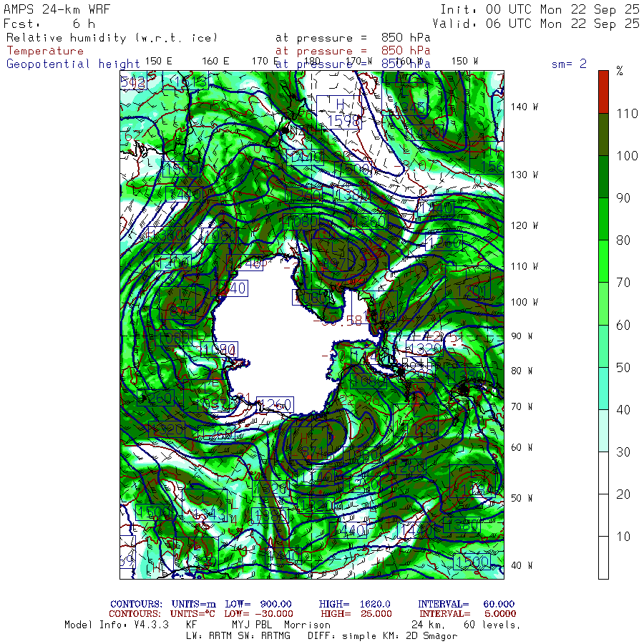Image resolution: width=644 pixels, height=644 pixels.
Task: Click the percent unit symbol above colorbar
Action: pos(620,71)
